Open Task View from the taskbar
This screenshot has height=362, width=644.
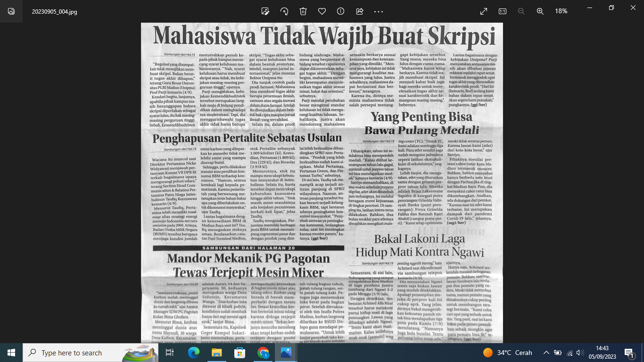170,353
